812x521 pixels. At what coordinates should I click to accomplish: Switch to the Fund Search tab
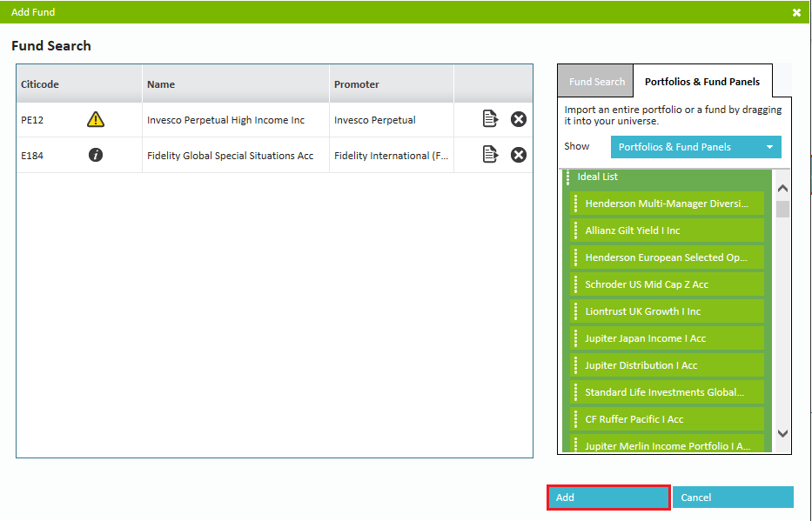click(595, 81)
